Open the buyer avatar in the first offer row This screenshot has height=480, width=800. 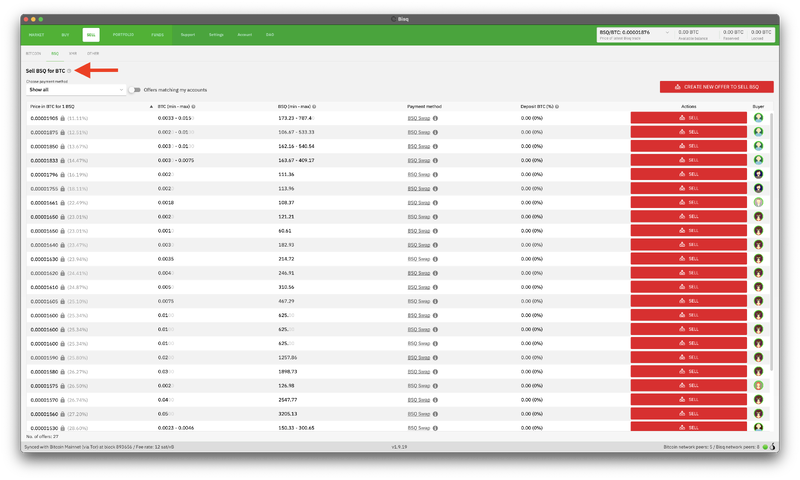pyautogui.click(x=759, y=118)
